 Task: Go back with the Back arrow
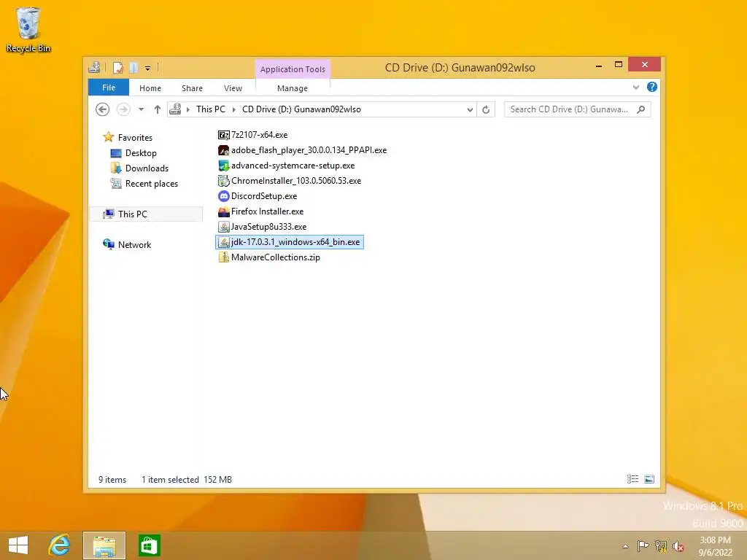[102, 109]
